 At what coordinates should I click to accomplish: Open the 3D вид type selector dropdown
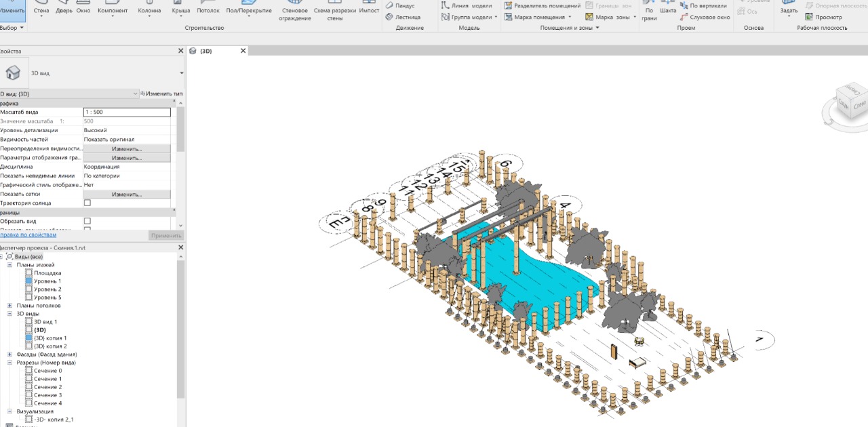181,73
